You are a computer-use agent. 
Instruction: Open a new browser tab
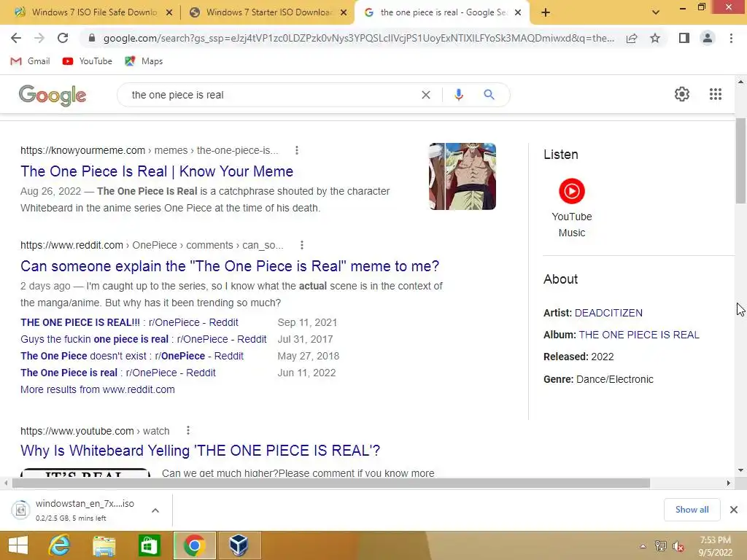pos(546,12)
